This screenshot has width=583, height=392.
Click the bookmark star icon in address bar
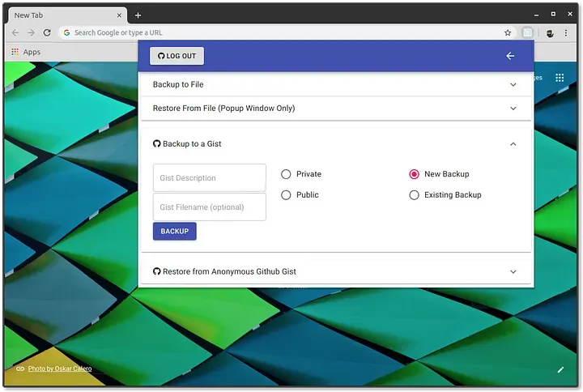click(508, 33)
